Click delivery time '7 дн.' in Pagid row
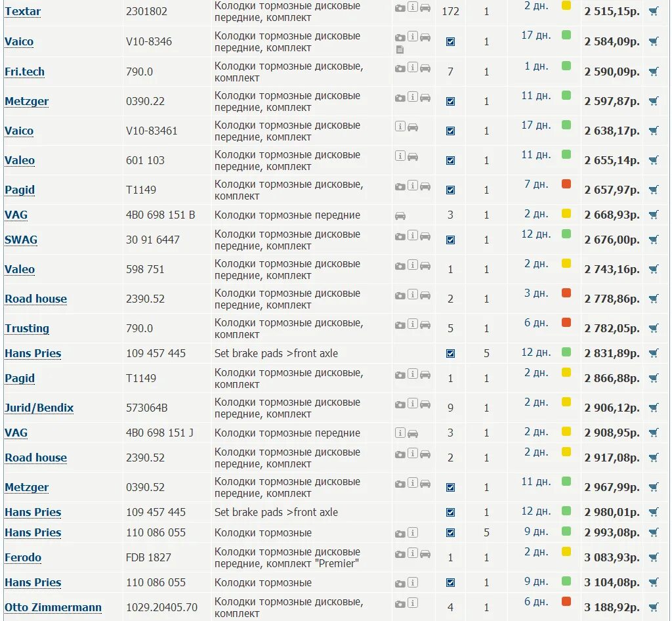Viewport: 672px width, 621px height. [x=536, y=184]
